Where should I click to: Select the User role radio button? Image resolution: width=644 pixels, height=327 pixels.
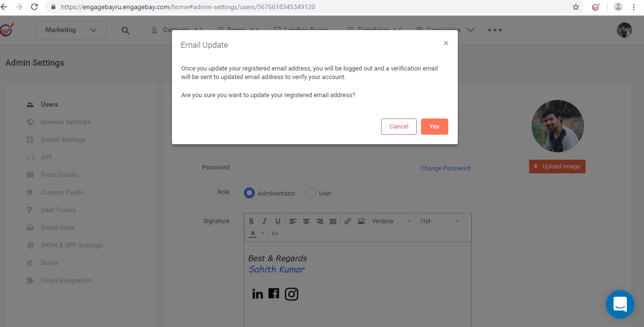point(311,193)
